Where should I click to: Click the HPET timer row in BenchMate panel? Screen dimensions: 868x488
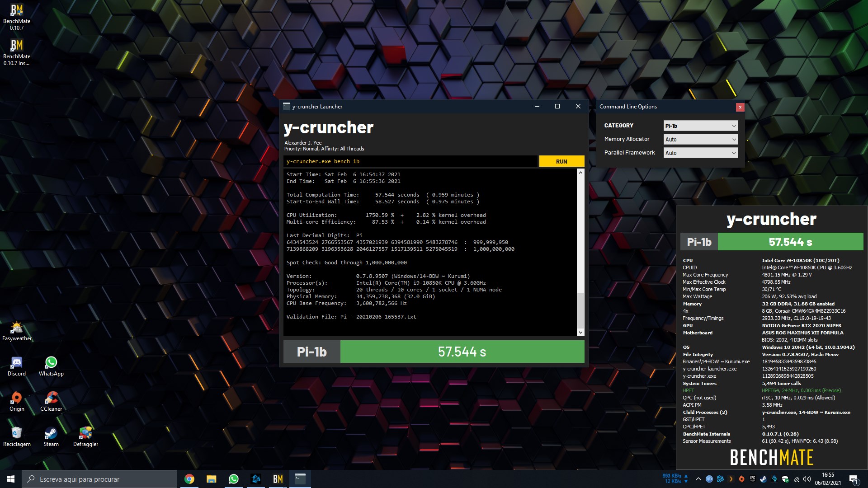tap(762, 390)
